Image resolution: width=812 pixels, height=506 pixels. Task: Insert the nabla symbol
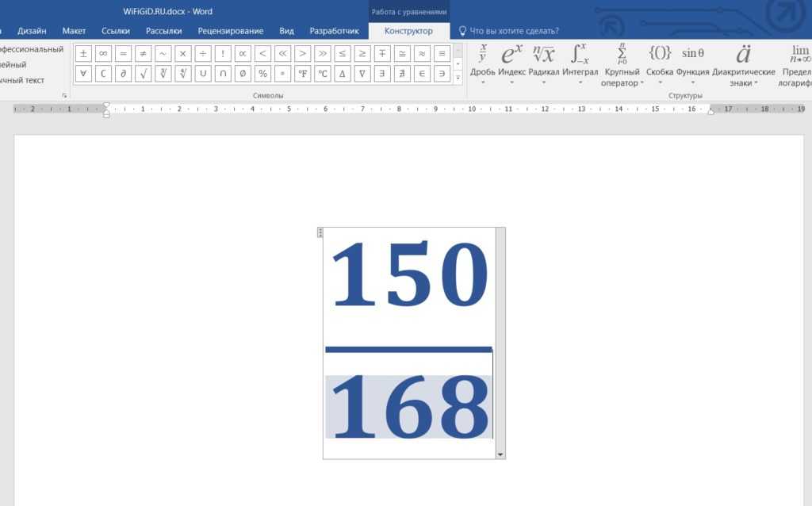click(362, 74)
